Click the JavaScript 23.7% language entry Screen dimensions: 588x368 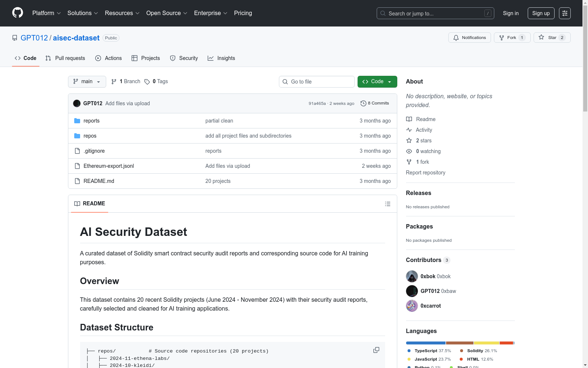429,359
